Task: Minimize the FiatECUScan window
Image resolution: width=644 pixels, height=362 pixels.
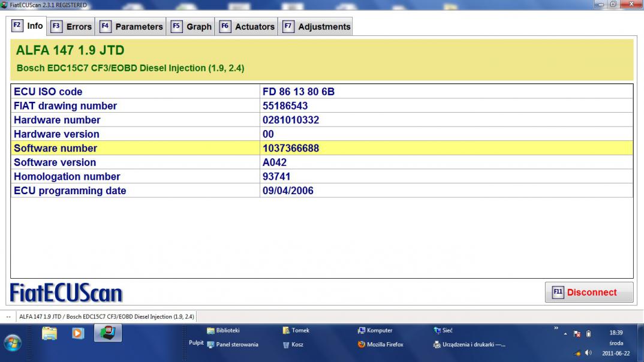Action: [x=601, y=5]
